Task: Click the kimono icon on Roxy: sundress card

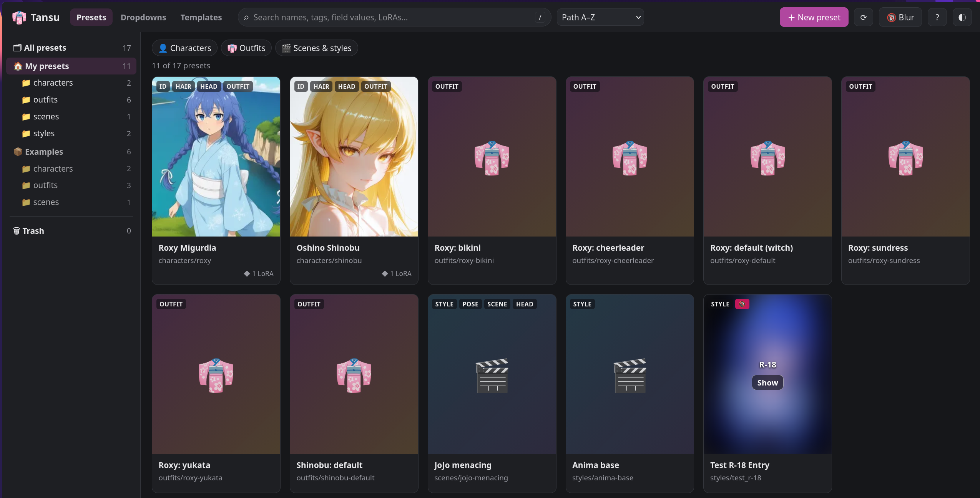Action: [x=905, y=158]
